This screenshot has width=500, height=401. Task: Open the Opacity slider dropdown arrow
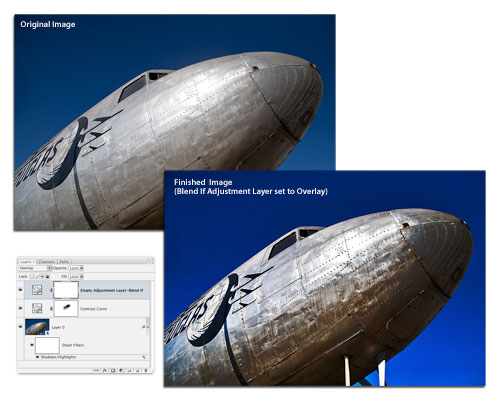(82, 268)
